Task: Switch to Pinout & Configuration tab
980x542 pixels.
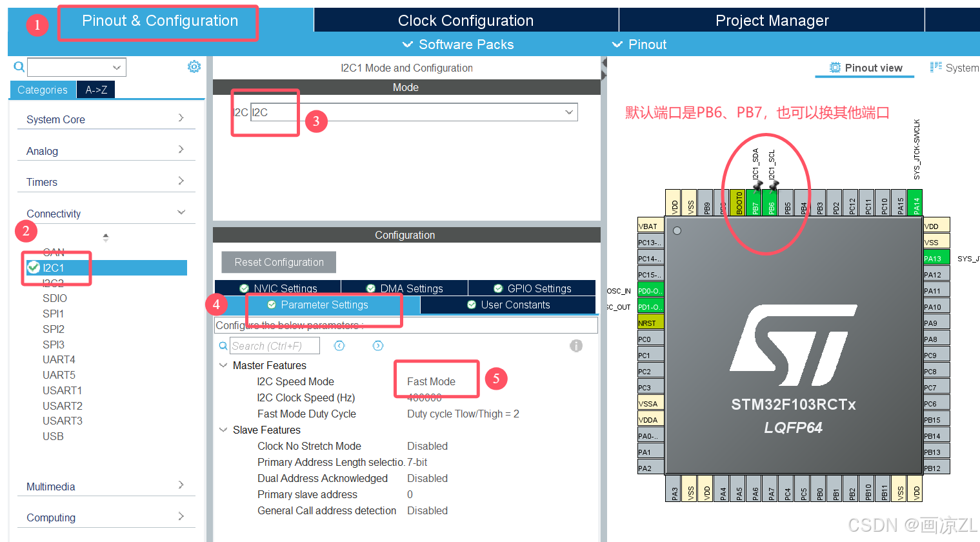Action: pos(160,21)
